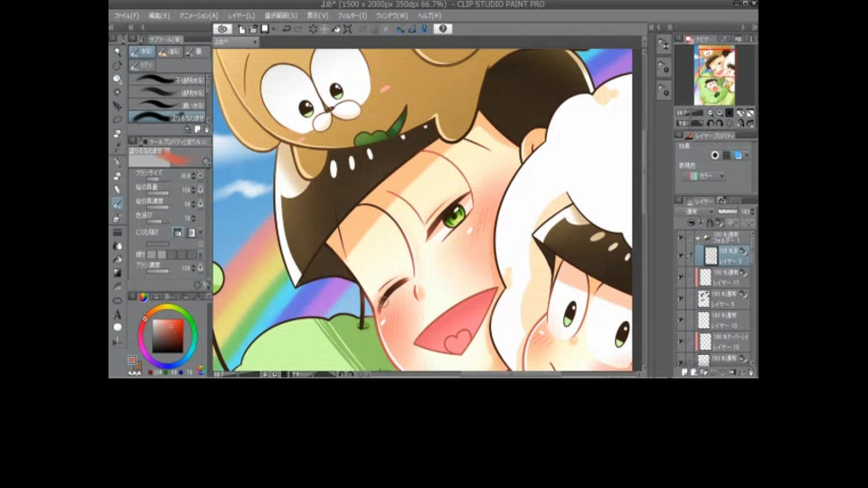Screen dimensions: 868x488
Task: Hide レイヤー 17 via eye icon
Action: pyautogui.click(x=681, y=277)
